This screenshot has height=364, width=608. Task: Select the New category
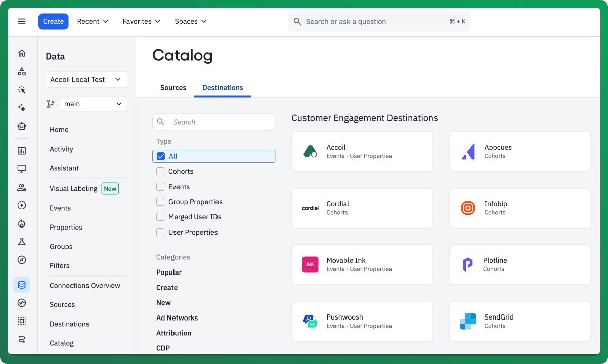click(163, 302)
